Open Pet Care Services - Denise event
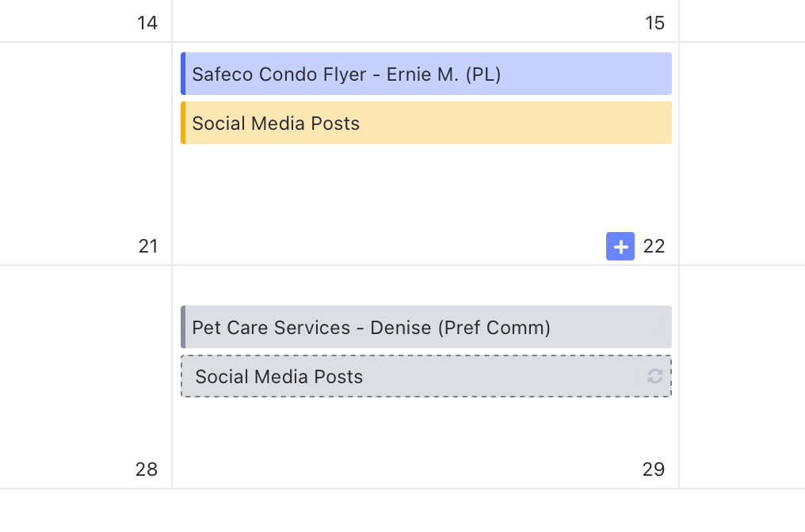Viewport: 805px width, 532px height. (426, 327)
